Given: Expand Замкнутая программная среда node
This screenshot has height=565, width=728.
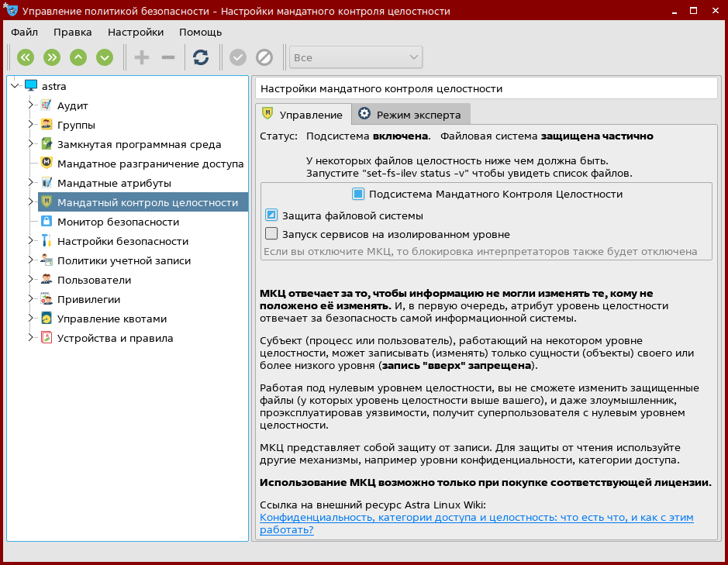Looking at the screenshot, I should 31,144.
